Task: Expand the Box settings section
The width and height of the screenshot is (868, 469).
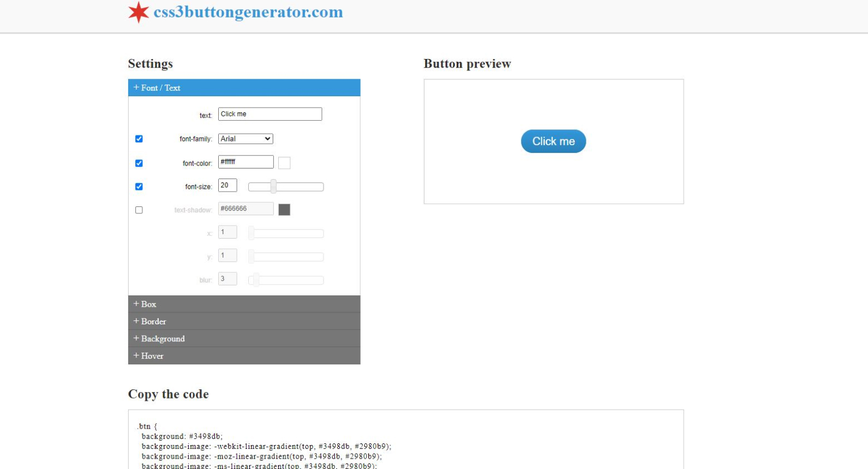Action: click(244, 304)
